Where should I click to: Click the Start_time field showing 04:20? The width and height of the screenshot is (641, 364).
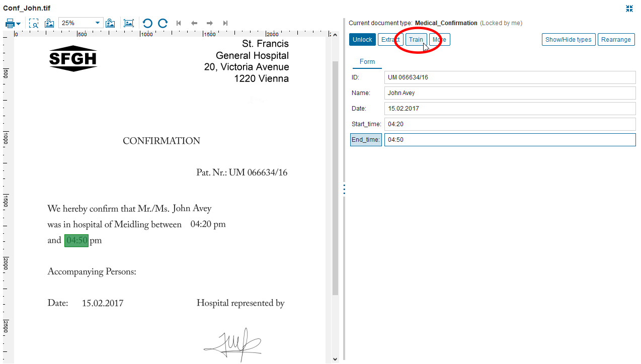(510, 124)
